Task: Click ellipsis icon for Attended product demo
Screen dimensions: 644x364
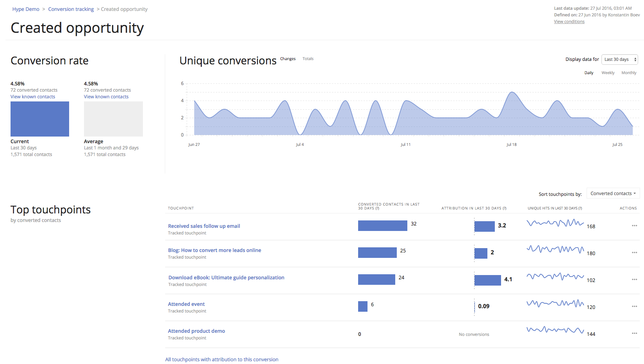Action: tap(634, 333)
